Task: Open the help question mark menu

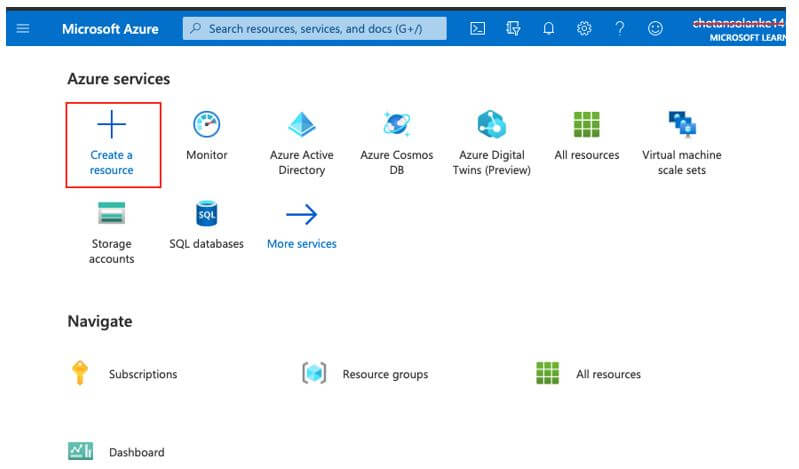Action: pos(620,29)
